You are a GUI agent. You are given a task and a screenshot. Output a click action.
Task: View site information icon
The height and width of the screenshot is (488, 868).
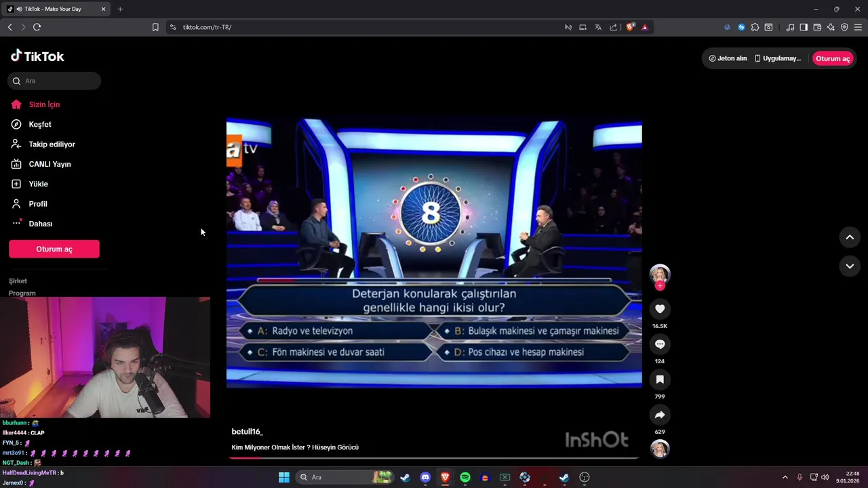tap(173, 27)
